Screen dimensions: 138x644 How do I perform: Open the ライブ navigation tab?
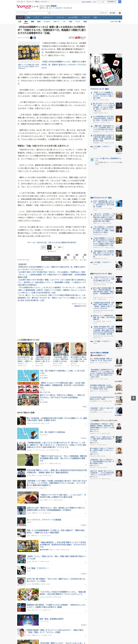(37, 17)
